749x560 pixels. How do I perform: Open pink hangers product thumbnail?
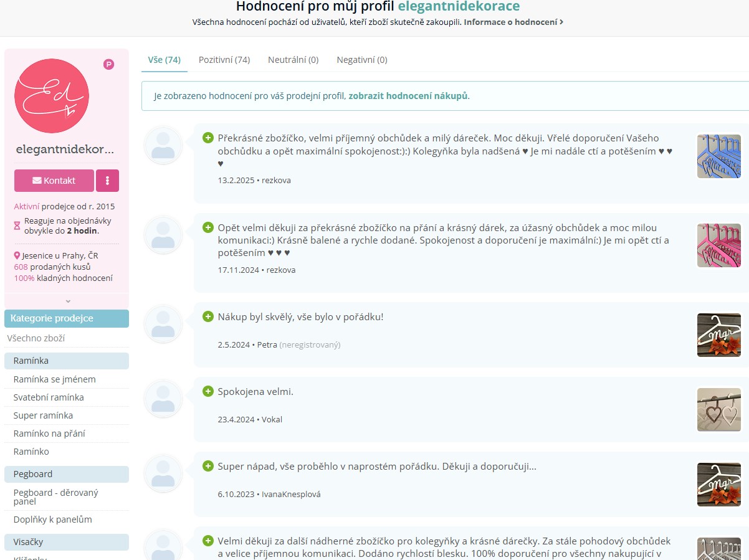coord(718,245)
